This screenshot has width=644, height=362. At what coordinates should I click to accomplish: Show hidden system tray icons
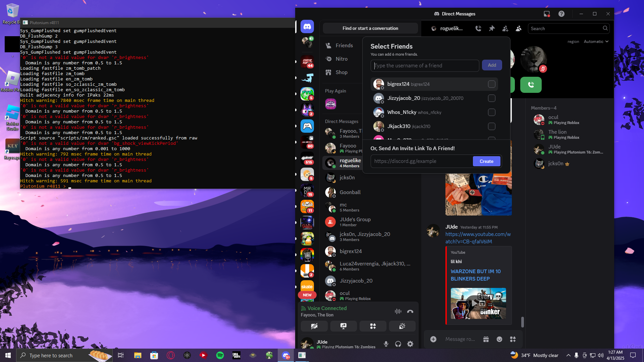point(568,355)
